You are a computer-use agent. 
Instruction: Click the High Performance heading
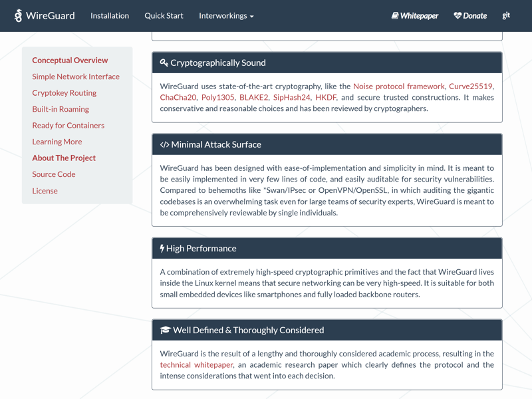point(201,248)
